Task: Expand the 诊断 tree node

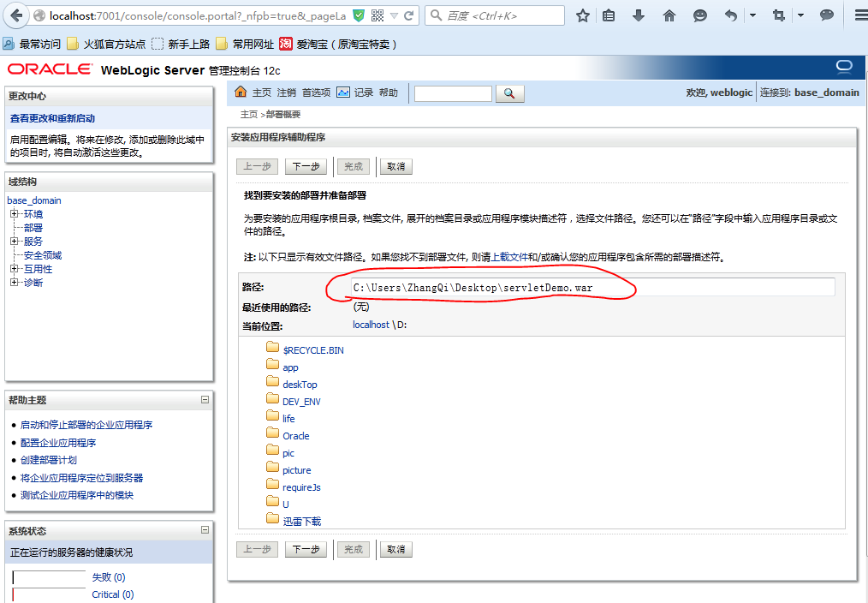Action: 14,283
